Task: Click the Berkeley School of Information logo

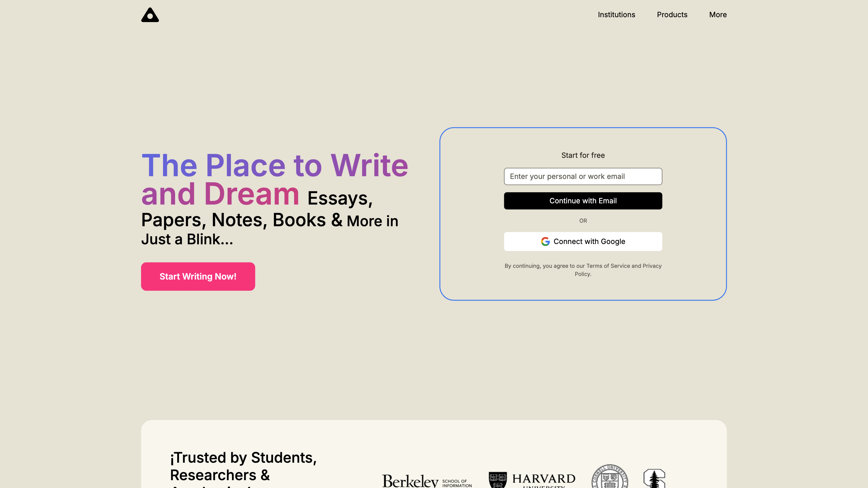Action: click(x=426, y=480)
